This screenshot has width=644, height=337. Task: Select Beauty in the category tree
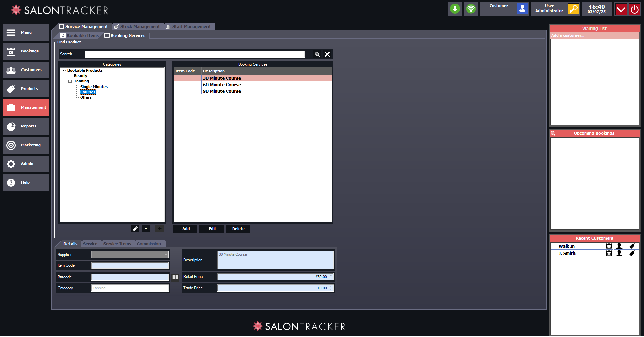coord(80,76)
